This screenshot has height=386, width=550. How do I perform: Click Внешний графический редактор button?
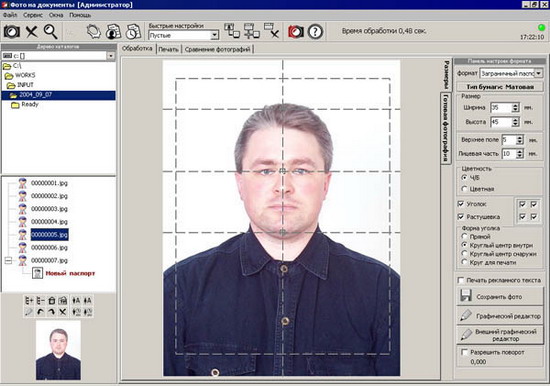tap(500, 335)
